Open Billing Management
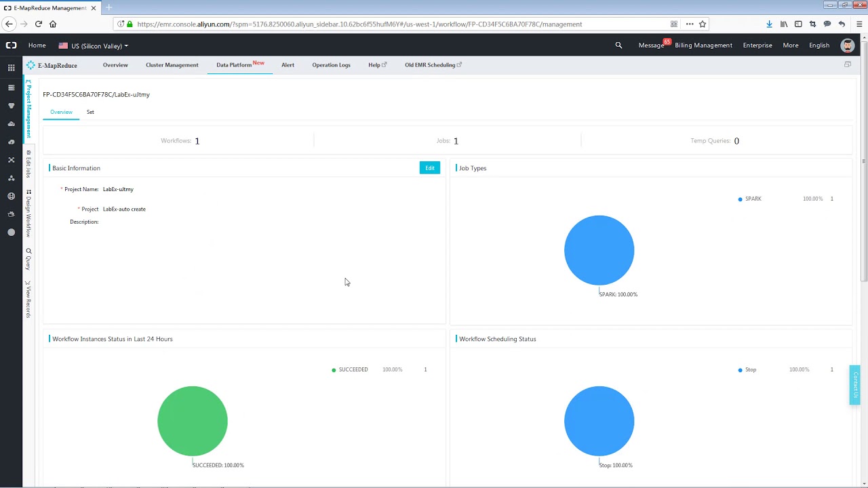The image size is (868, 488). [x=703, y=45]
